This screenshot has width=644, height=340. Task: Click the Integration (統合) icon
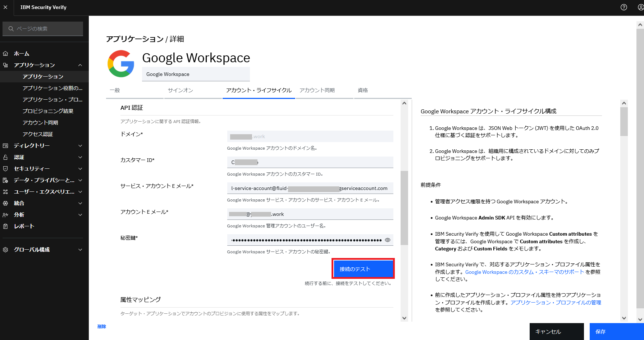[5, 203]
